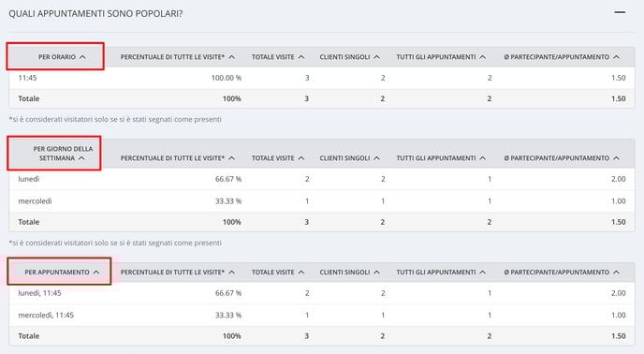Select the mercoledì, 11:45 appointment row
The width and height of the screenshot is (644, 354).
pos(322,316)
